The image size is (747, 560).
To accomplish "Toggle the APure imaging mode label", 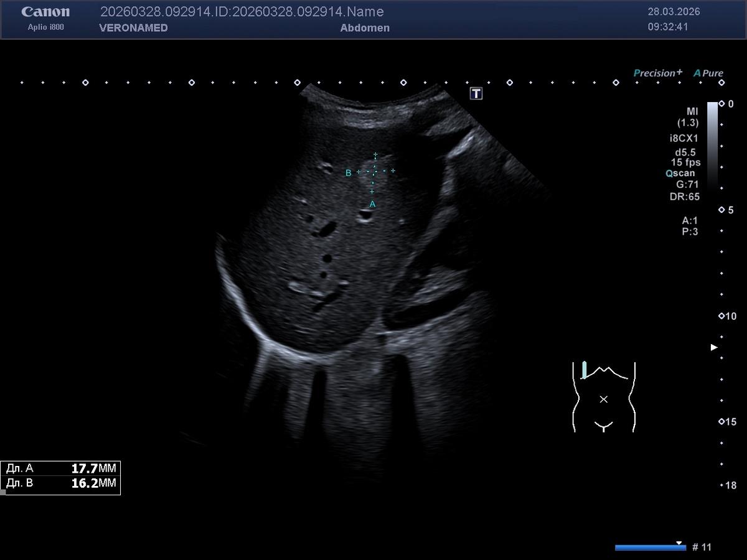I will click(x=708, y=73).
